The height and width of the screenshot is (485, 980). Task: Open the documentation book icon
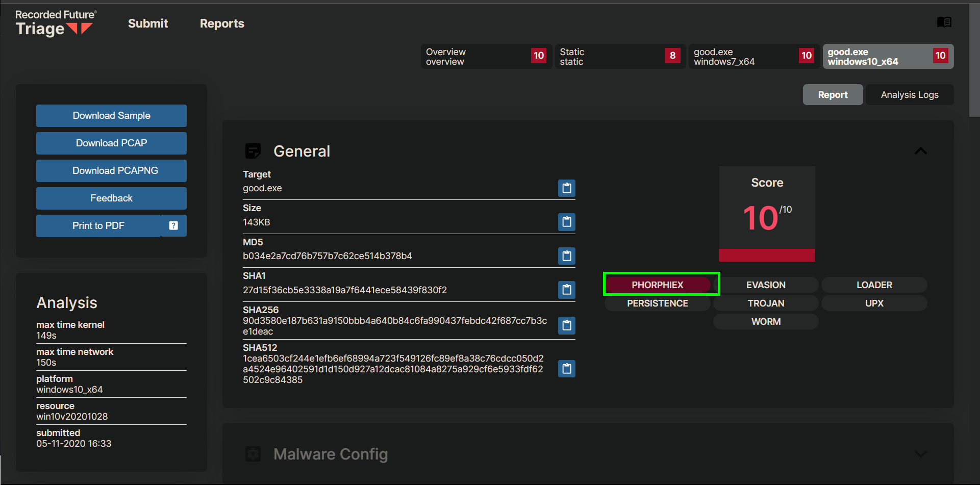click(944, 22)
